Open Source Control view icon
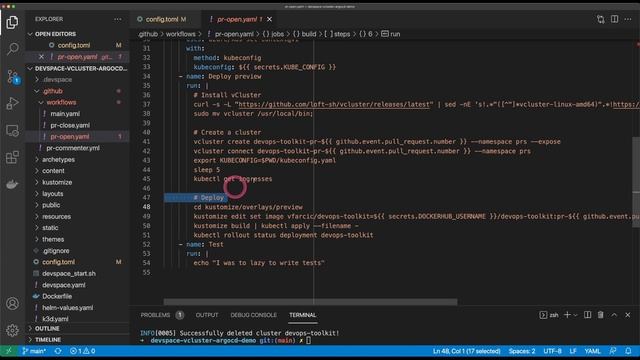Viewport: 640px width, 360px height. (x=12, y=76)
